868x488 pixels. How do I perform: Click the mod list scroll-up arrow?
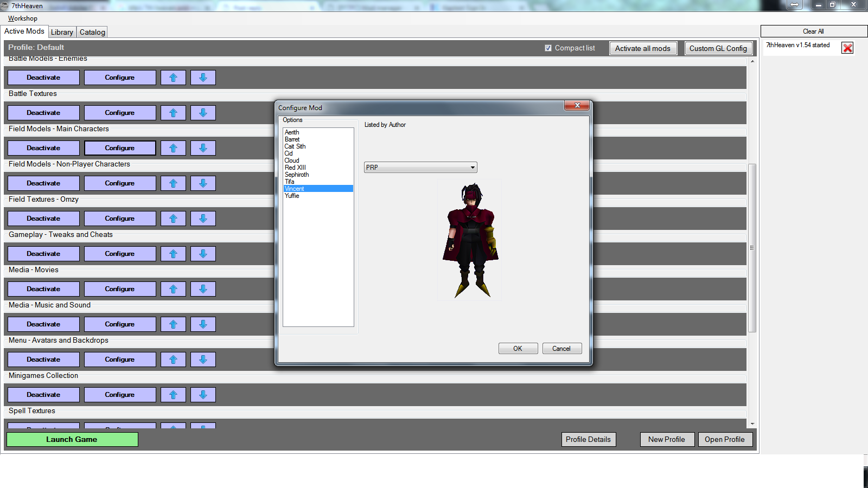click(752, 61)
